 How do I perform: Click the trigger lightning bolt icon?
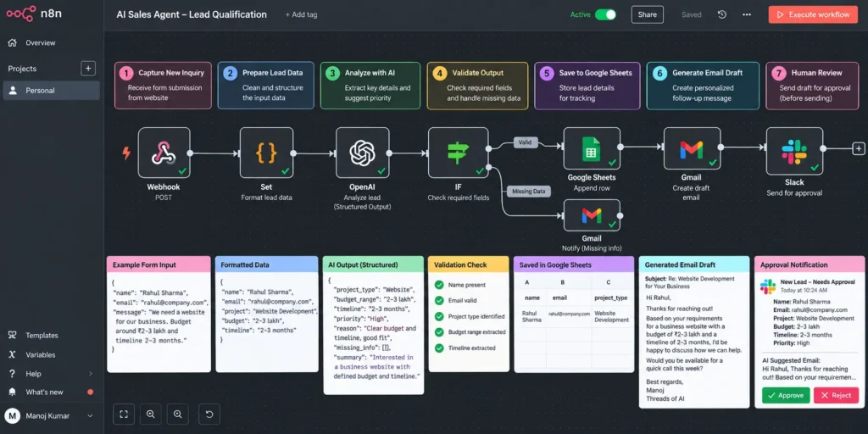[126, 153]
